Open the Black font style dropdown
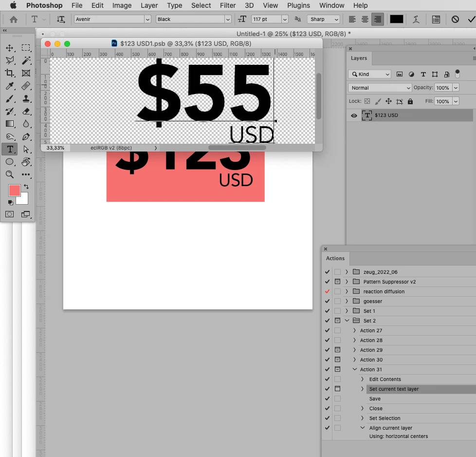Screen dimensions: 476x457 [x=228, y=19]
